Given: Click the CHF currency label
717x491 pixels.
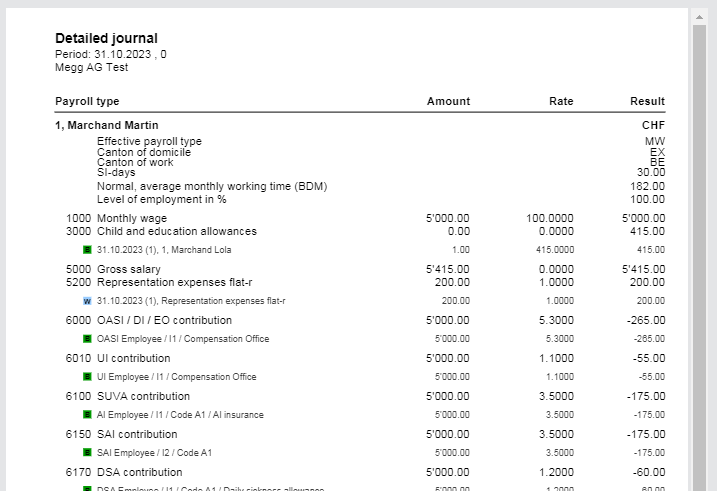Looking at the screenshot, I should click(x=653, y=125).
